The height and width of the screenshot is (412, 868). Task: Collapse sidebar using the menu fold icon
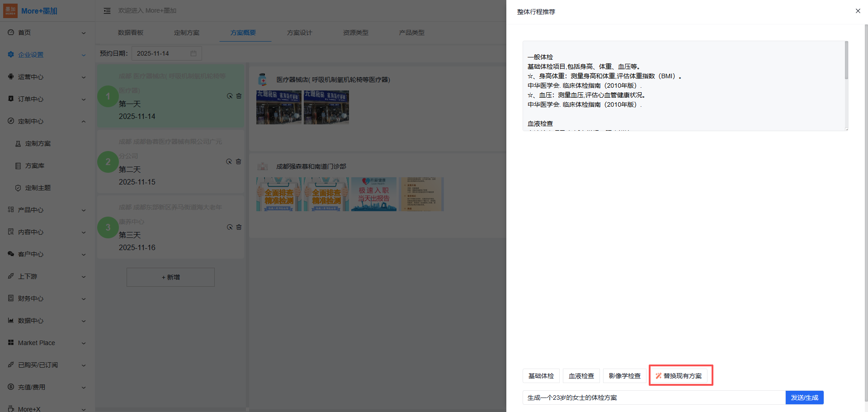(107, 11)
